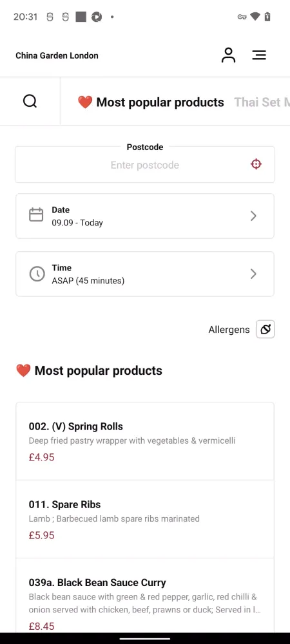Switch to the Thai Set Menu tab

pyautogui.click(x=262, y=102)
